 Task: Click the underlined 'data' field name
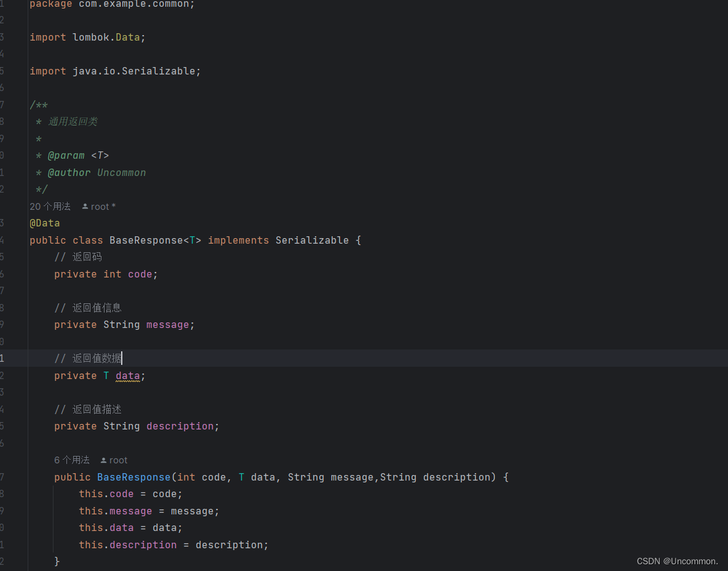tap(128, 375)
